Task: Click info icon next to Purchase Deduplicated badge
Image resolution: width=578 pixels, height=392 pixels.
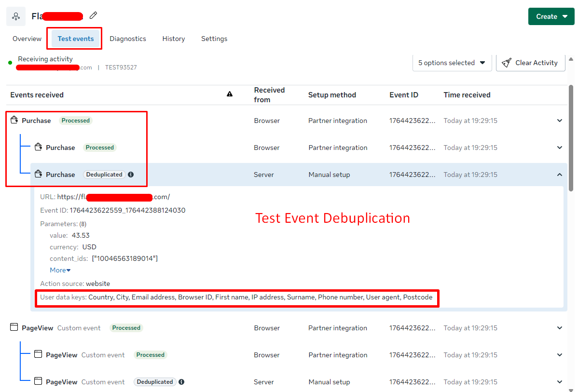Action: (x=131, y=175)
